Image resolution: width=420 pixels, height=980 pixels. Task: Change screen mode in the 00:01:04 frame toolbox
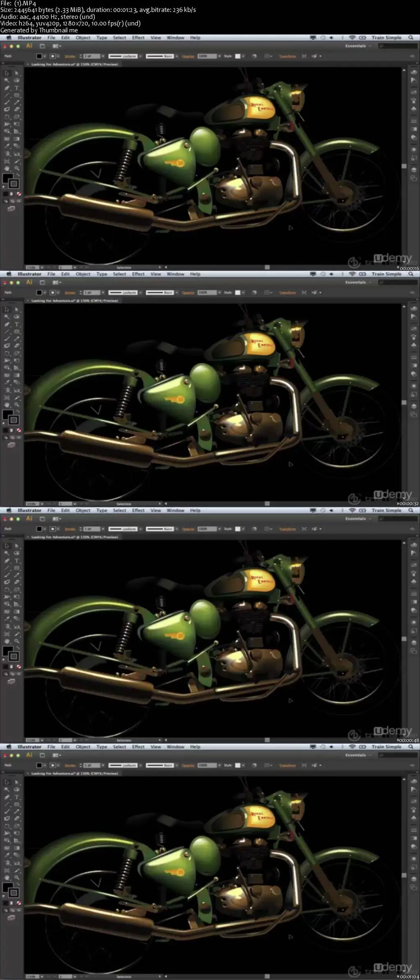11,918
